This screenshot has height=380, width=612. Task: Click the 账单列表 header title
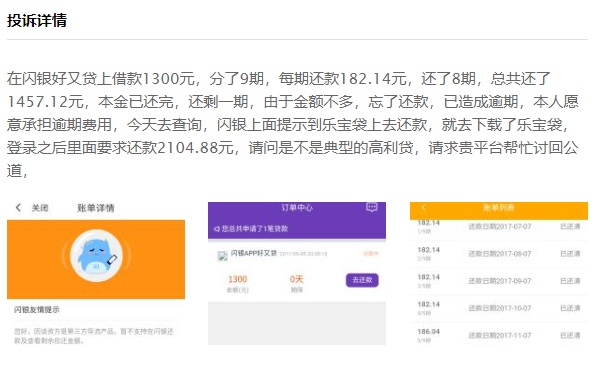pyautogui.click(x=498, y=208)
